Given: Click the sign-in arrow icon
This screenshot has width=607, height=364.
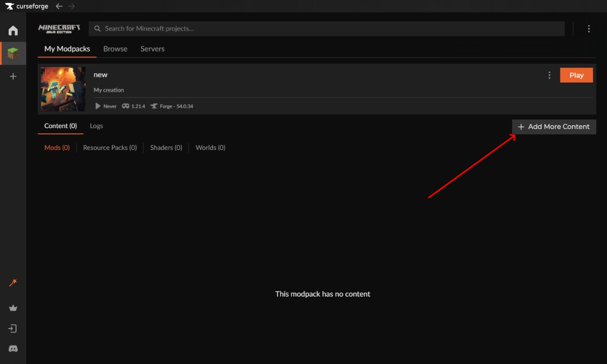Looking at the screenshot, I should point(13,329).
